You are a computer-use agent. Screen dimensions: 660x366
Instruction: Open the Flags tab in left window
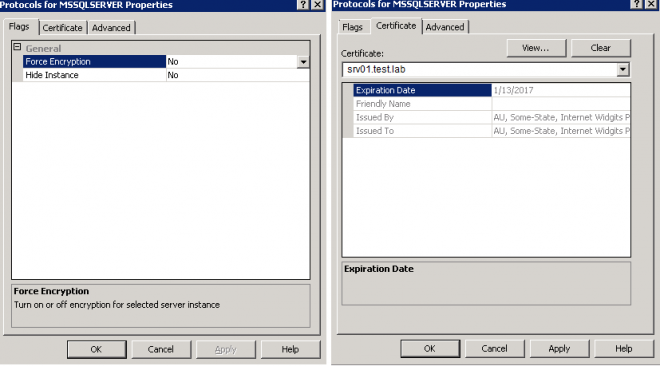pyautogui.click(x=19, y=27)
